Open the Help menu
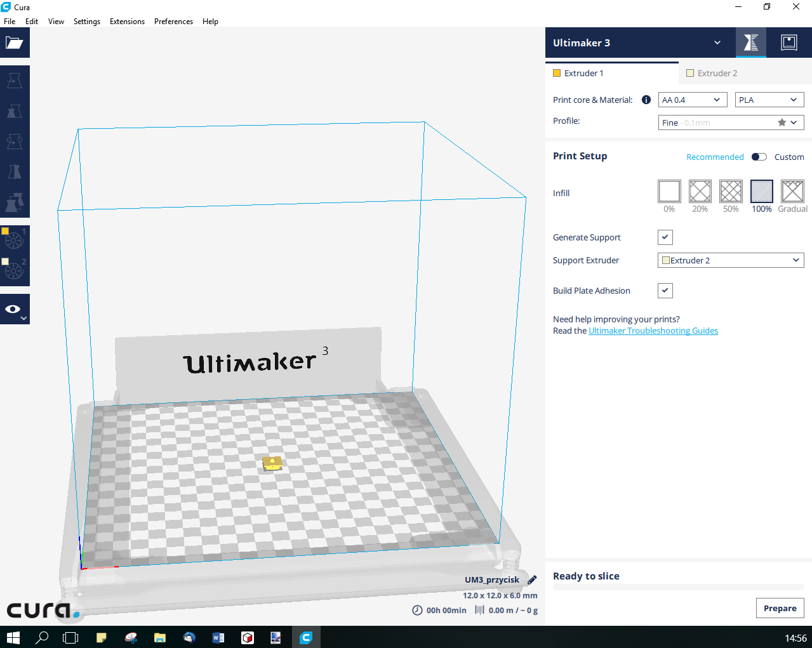This screenshot has width=812, height=648. tap(210, 21)
